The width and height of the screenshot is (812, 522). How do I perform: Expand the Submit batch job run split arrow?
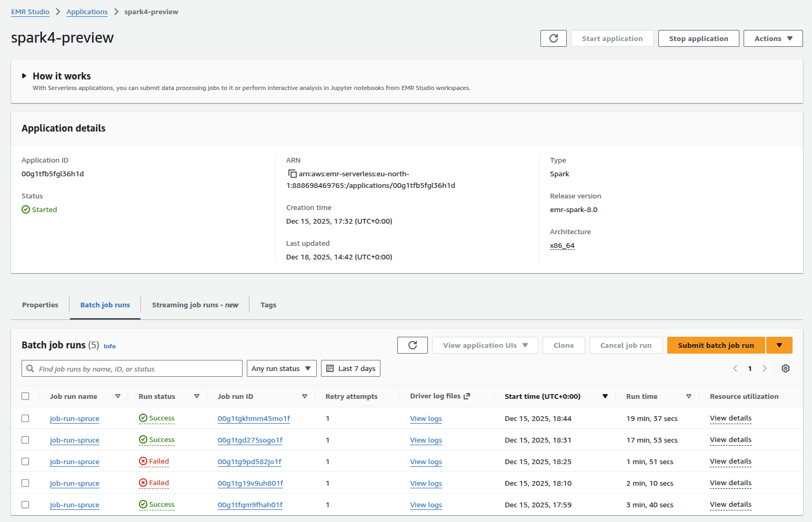pos(779,345)
